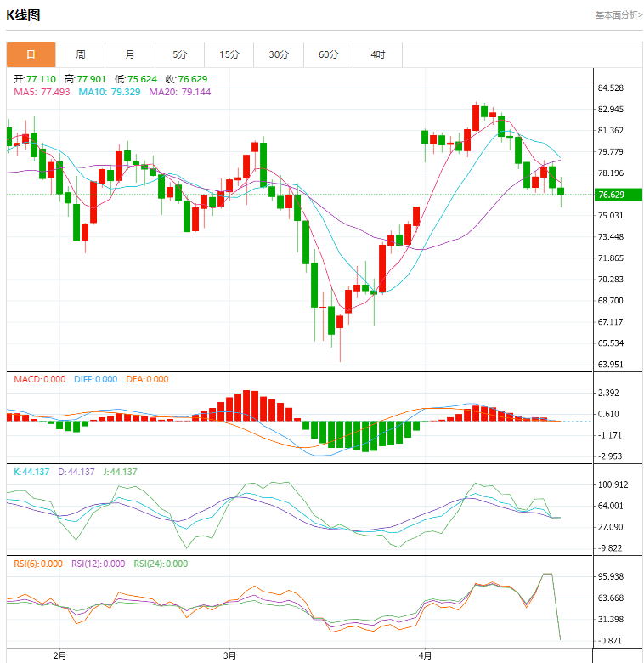The width and height of the screenshot is (644, 663).
Task: Click the green 76.629 current price tag
Action: (x=618, y=195)
